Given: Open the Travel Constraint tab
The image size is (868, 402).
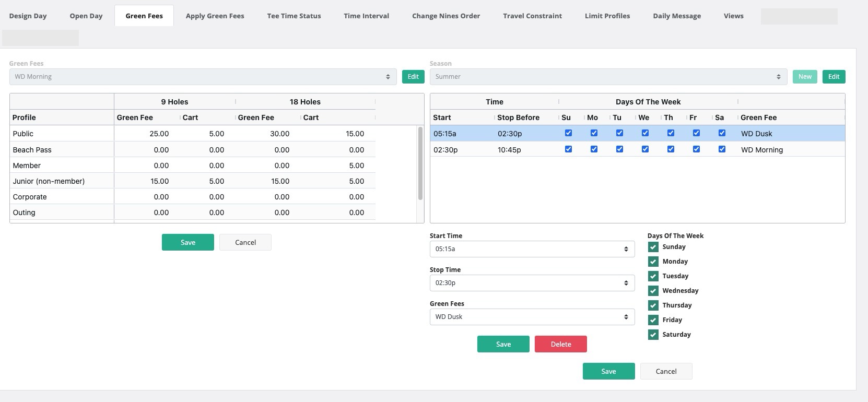Looking at the screenshot, I should [533, 16].
